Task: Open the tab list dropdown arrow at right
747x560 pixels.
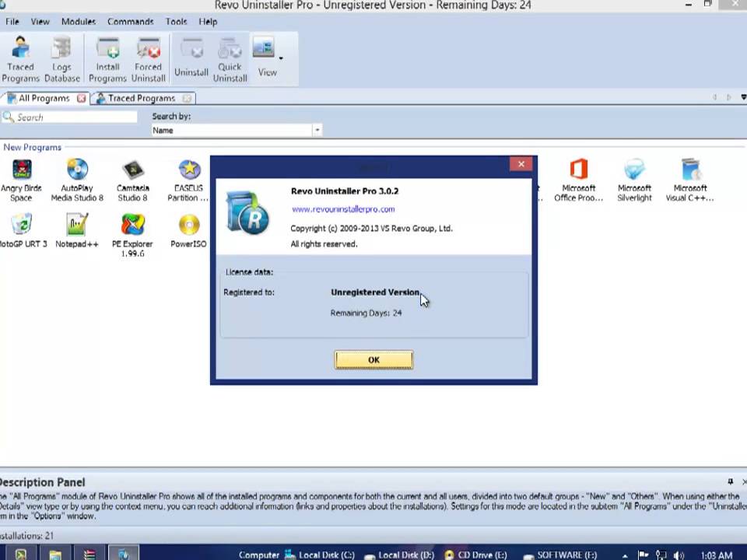Action: click(743, 97)
